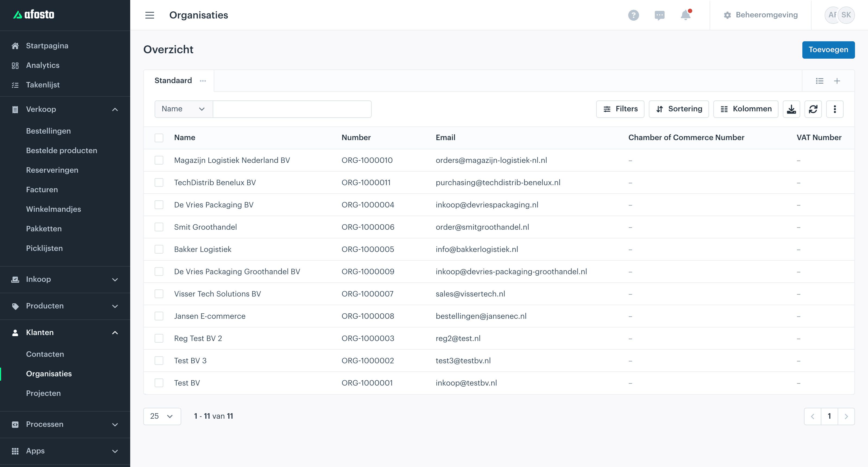Check the select-all header checkbox
Screen dimensions: 868x467
159,138
